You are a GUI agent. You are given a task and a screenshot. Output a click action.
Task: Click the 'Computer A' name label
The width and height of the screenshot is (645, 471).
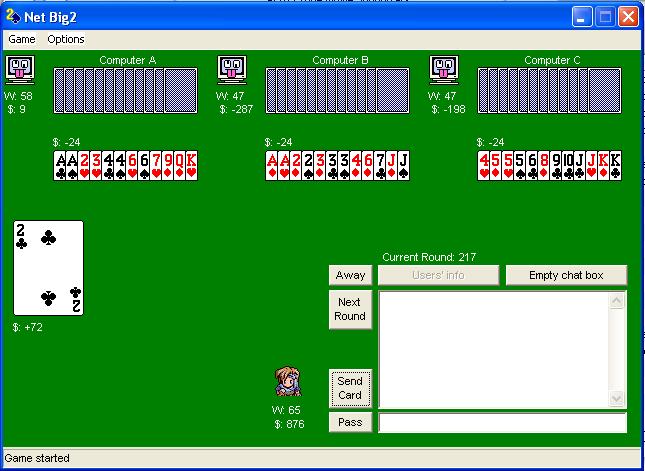click(x=128, y=60)
